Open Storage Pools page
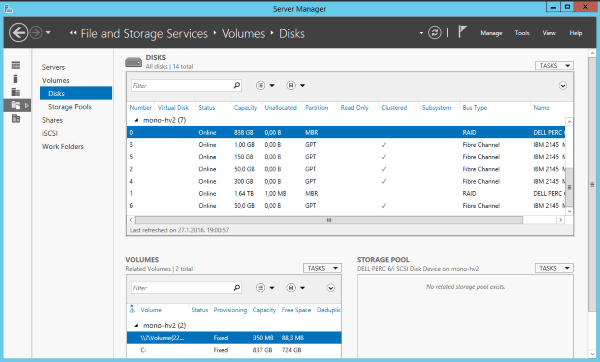 tap(70, 107)
